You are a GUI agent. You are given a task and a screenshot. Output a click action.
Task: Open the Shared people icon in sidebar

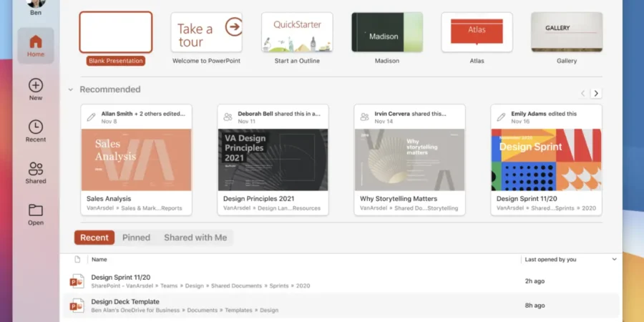[x=36, y=168]
